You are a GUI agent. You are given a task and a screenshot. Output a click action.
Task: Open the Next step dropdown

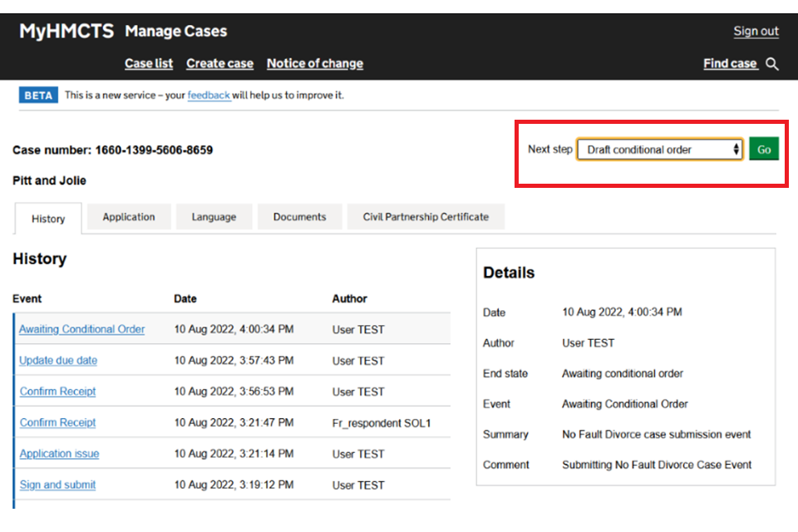(659, 150)
